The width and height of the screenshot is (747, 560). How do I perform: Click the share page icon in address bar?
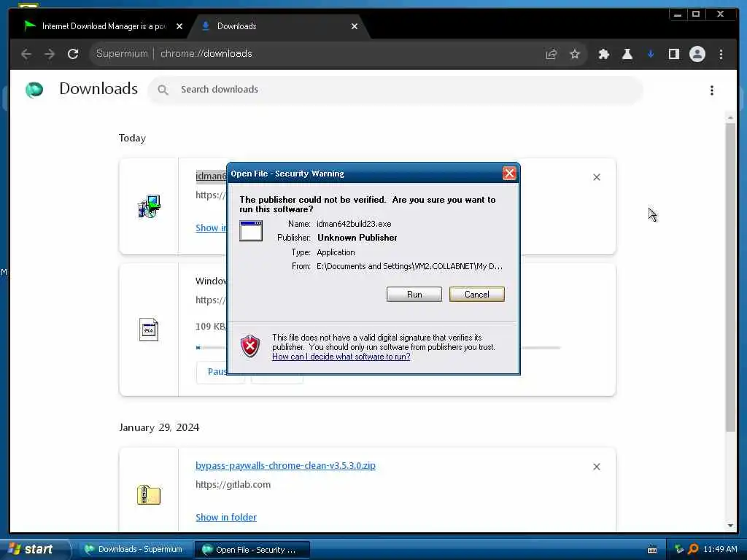[551, 54]
